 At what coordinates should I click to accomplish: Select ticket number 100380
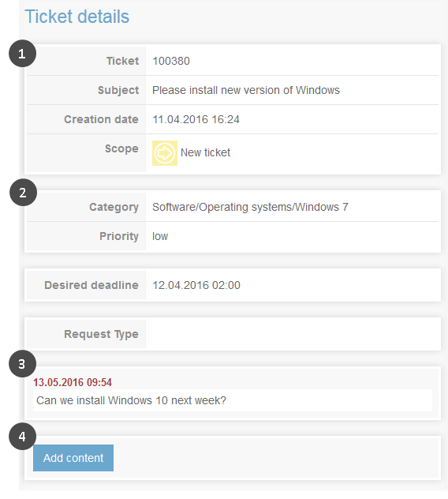click(171, 61)
